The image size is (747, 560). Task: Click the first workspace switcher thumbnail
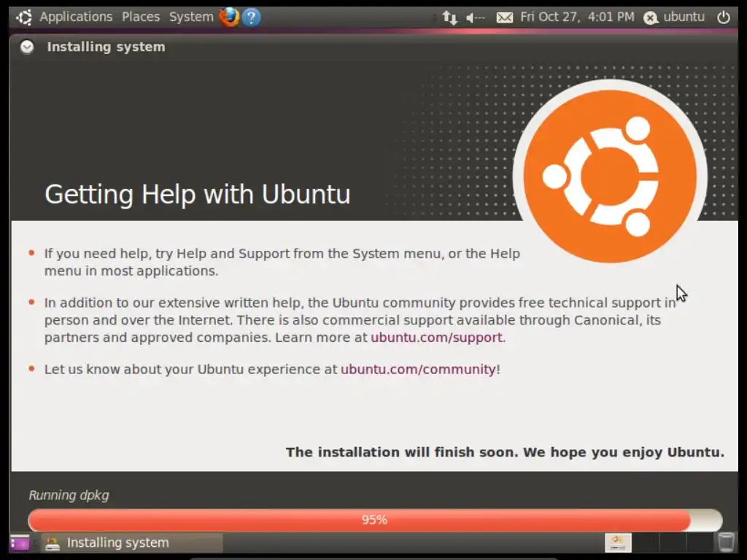618,542
